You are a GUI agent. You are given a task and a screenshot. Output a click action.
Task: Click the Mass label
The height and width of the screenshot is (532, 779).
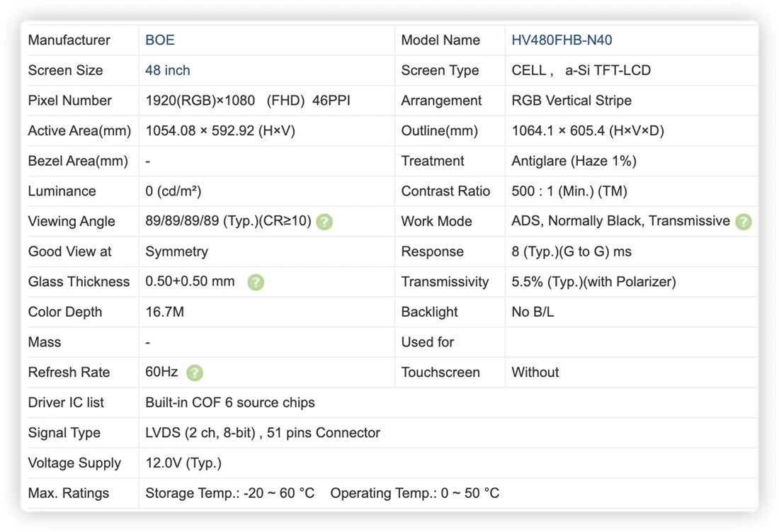tap(45, 342)
